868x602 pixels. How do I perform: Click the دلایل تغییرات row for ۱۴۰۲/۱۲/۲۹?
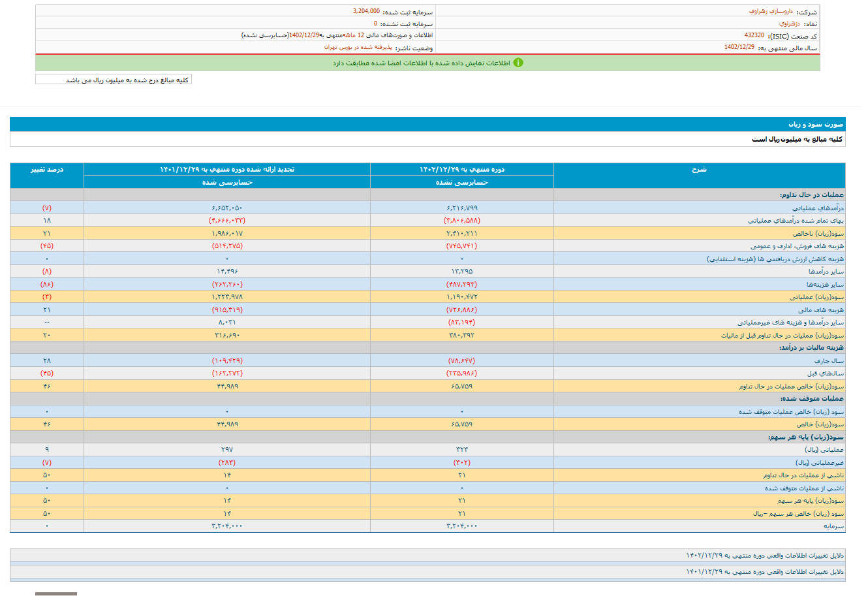(x=764, y=556)
